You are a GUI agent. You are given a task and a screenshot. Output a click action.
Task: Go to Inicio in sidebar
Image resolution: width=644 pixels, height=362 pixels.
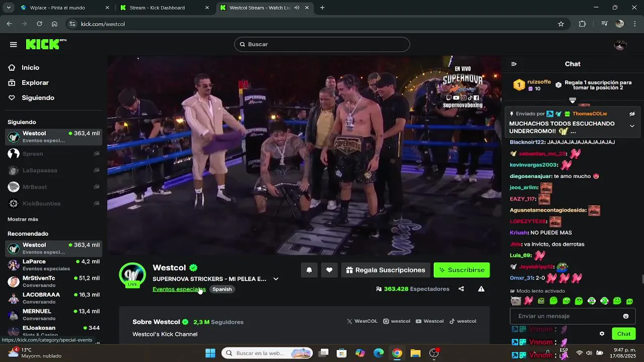30,67
